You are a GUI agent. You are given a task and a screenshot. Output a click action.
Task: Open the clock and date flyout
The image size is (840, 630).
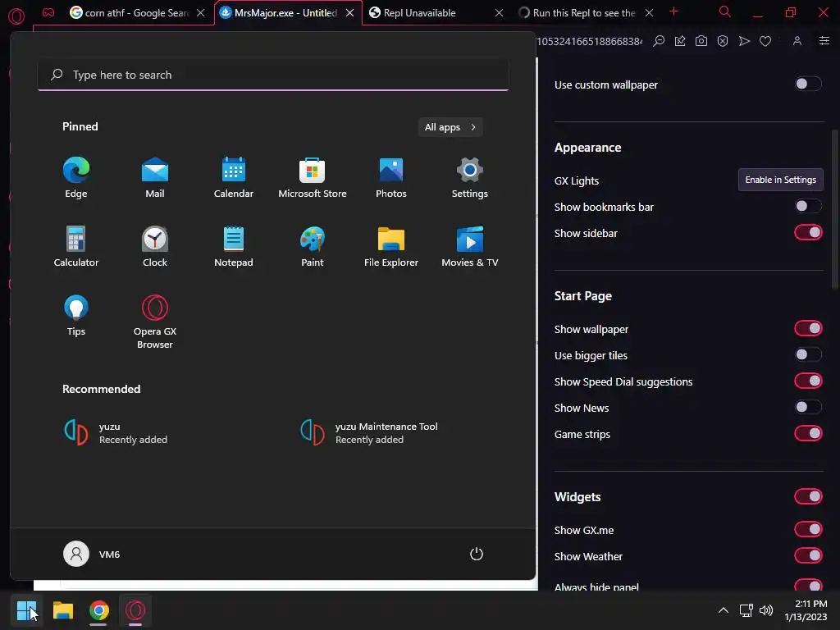tap(806, 610)
